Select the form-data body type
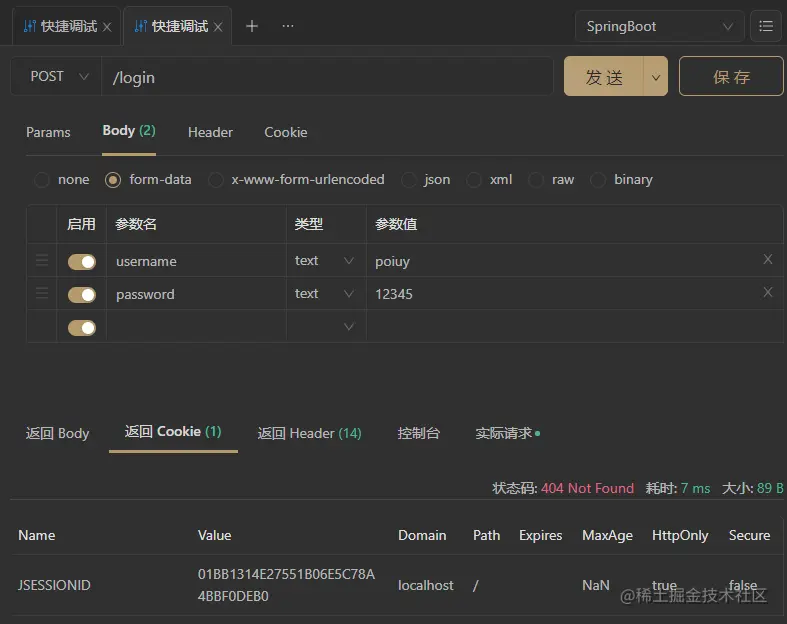The image size is (787, 624). coord(113,180)
